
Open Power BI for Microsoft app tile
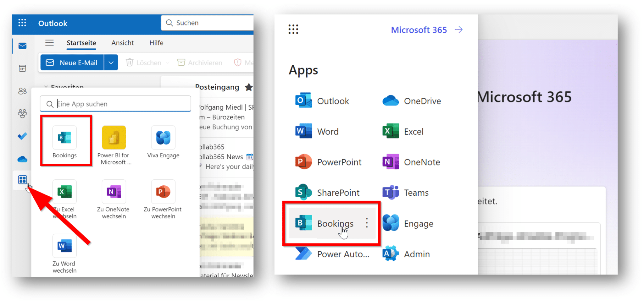(114, 145)
